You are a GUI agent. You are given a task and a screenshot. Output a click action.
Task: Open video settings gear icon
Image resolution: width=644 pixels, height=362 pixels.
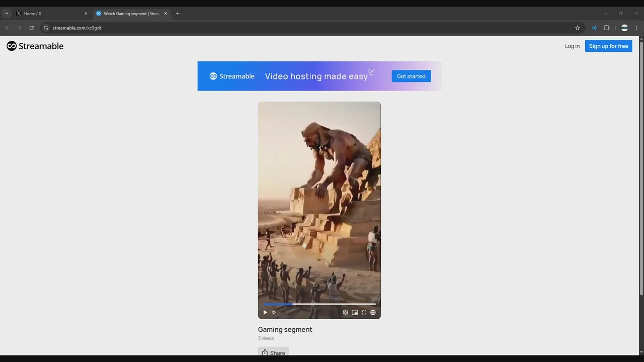point(345,312)
